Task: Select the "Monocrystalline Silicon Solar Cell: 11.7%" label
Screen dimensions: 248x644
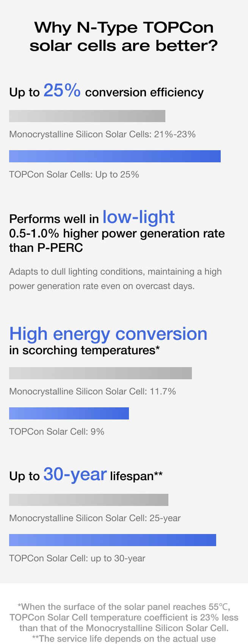Action: 93,391
